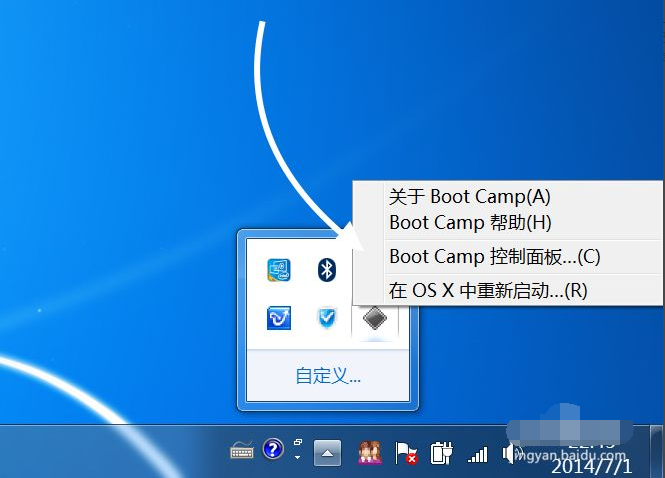This screenshot has height=478, width=665.
Task: Click the blue wave icon in tray popup
Action: (278, 318)
